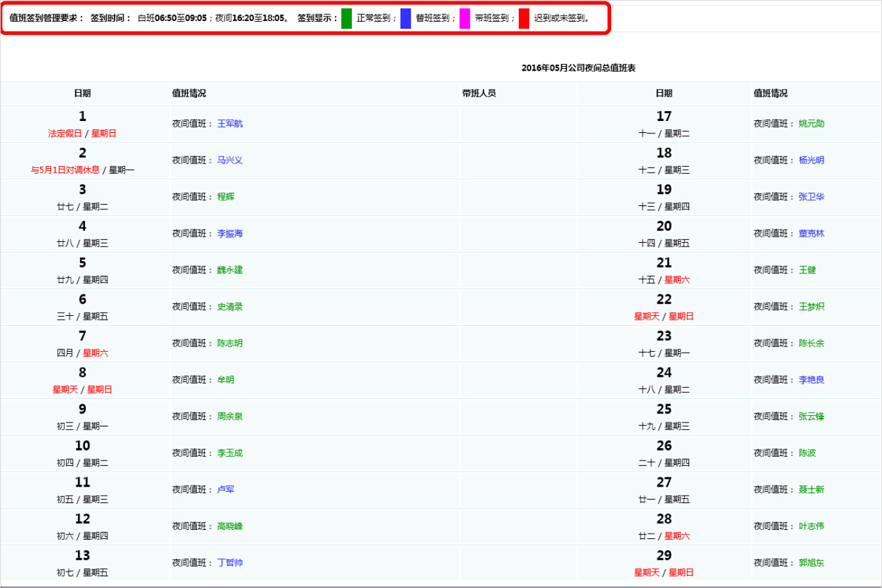Open duty staff link 张卫华
This screenshot has width=882, height=588.
(x=811, y=197)
